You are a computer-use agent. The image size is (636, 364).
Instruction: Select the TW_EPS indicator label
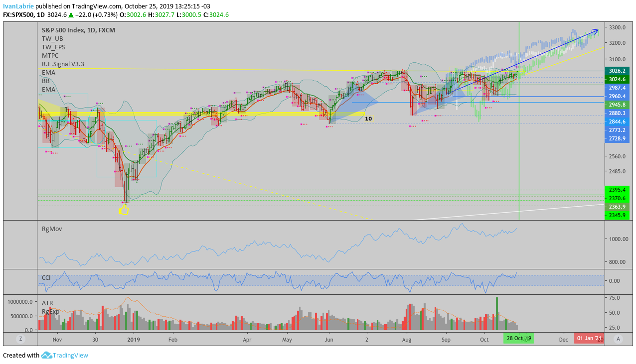(53, 47)
